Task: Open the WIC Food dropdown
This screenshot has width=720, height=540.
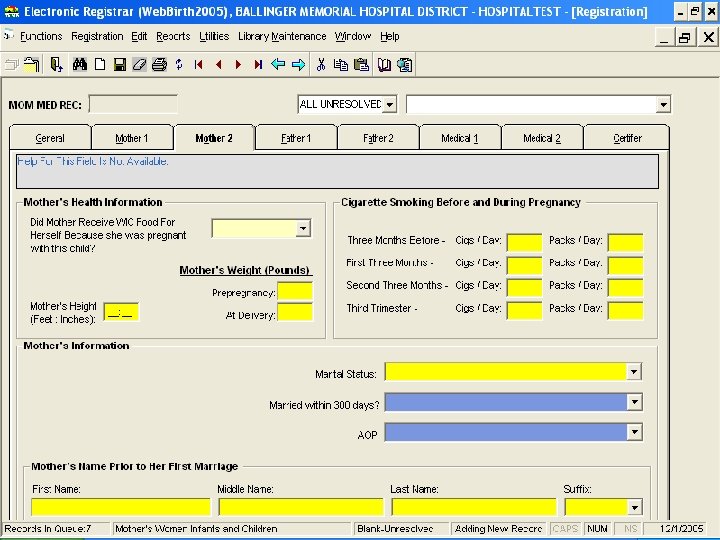Action: click(303, 229)
